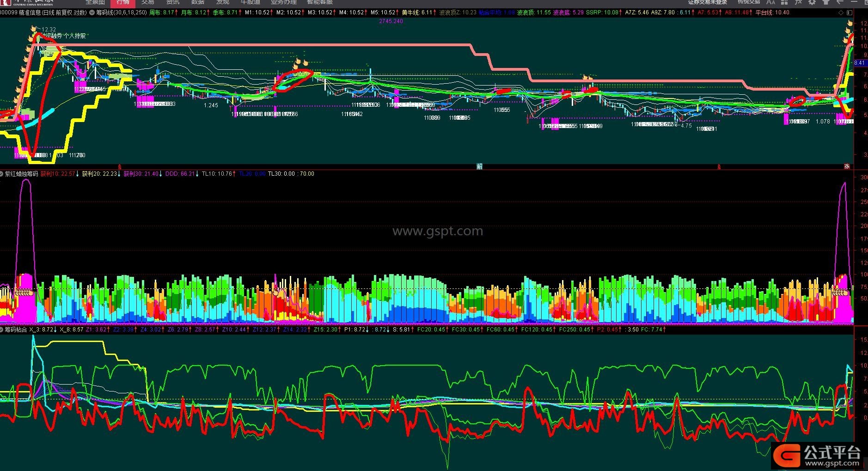Click the 获利10: 22.57 value
868x471 pixels.
pyautogui.click(x=57, y=174)
